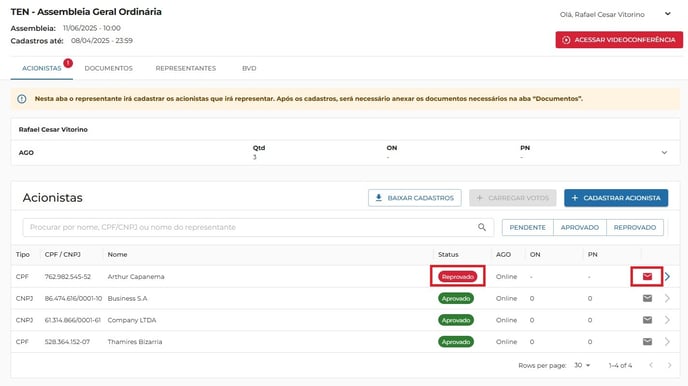Screen dimensions: 688x386
Task: Click the mail icon for Arthur Capanema
Action: tap(647, 276)
